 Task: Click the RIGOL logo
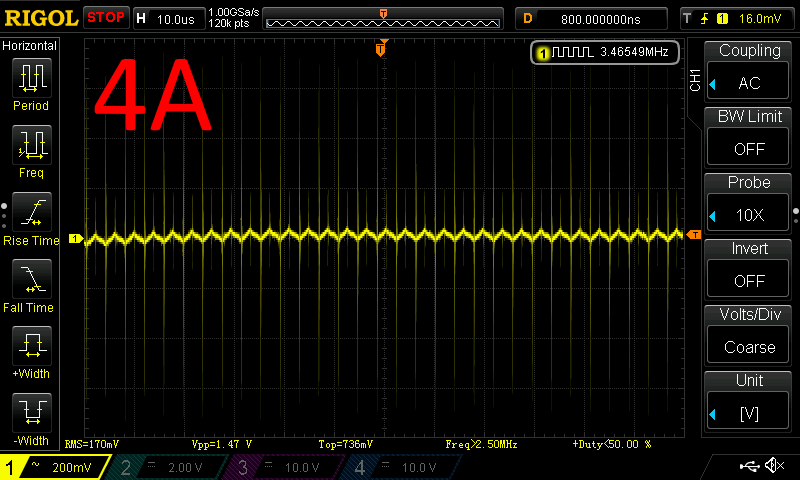[41, 18]
